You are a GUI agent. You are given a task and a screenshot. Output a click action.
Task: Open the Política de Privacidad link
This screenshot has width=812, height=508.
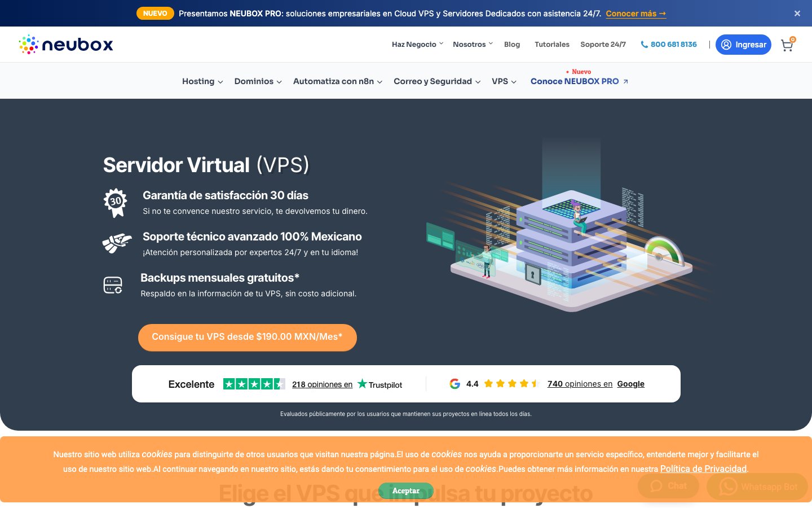point(703,469)
